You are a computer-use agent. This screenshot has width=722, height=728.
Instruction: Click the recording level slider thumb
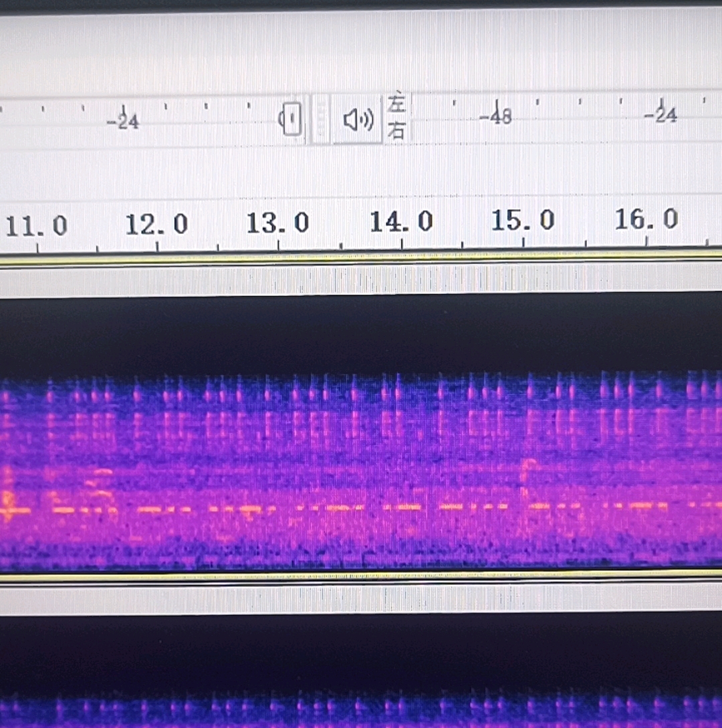tap(291, 119)
